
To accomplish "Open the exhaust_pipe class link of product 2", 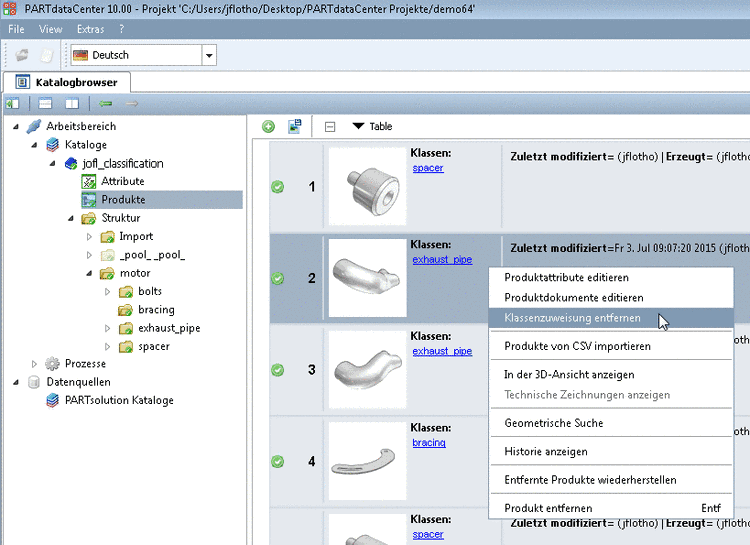I will (x=442, y=260).
